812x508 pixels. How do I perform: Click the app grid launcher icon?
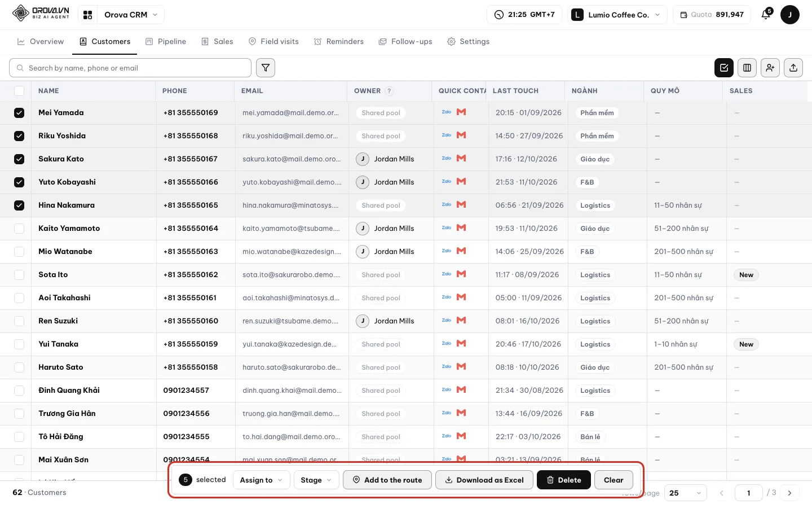[x=87, y=15]
